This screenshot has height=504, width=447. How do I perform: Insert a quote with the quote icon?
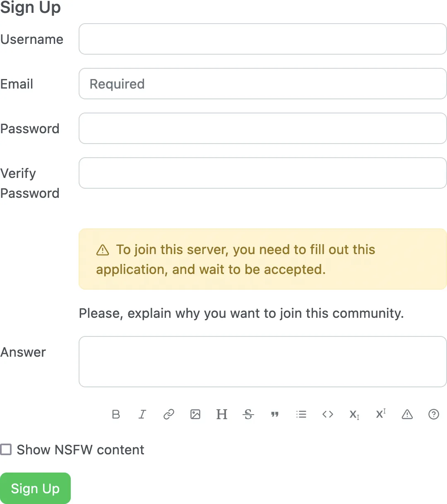275,414
